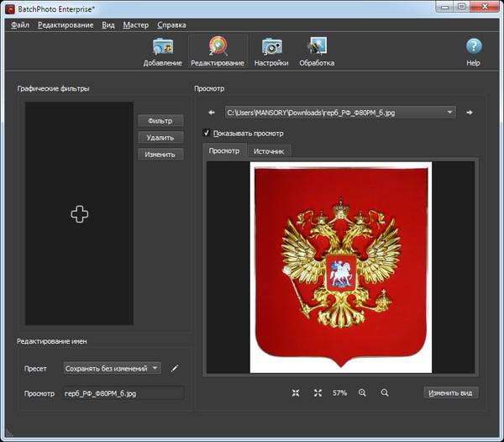Click the Просмотр filename field
This screenshot has height=442, width=504.
(x=123, y=393)
